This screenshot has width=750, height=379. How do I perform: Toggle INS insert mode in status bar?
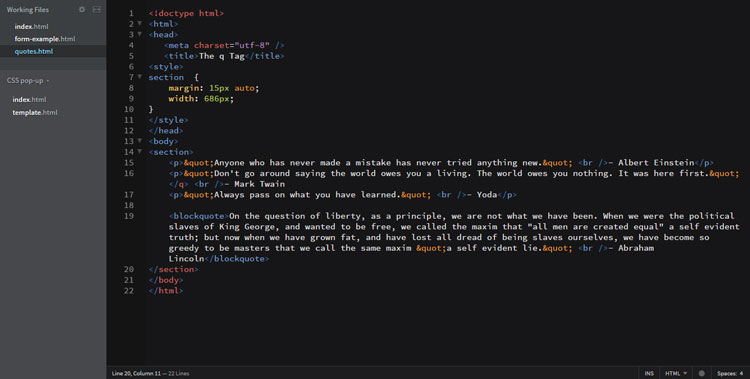(649, 373)
